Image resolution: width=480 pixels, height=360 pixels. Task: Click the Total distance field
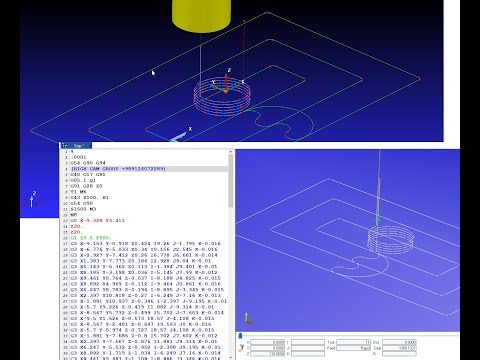point(399,348)
